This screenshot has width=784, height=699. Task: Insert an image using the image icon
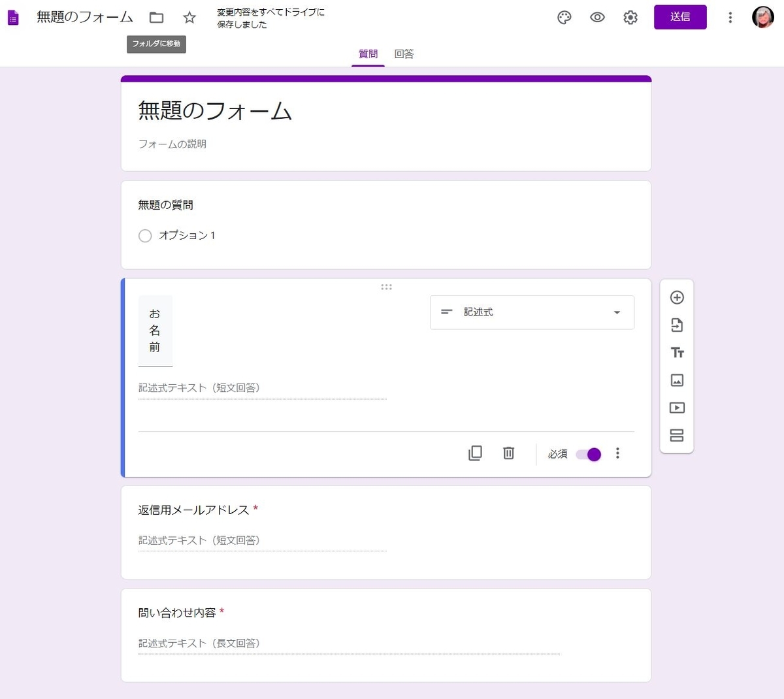tap(677, 380)
